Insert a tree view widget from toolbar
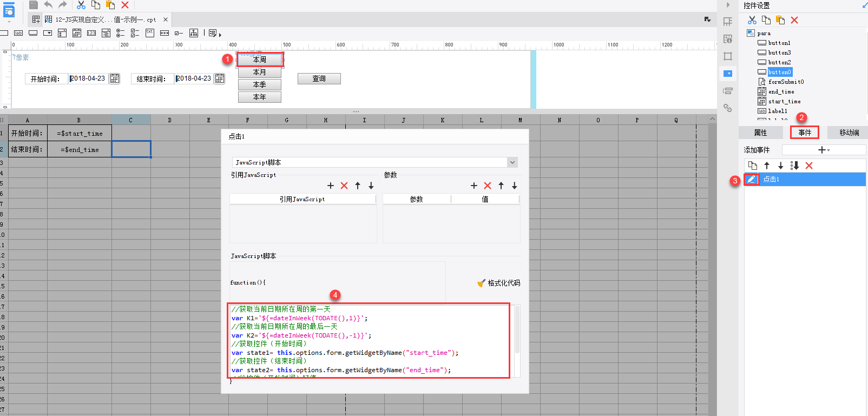Screen dimensions: 868x416 [194, 33]
